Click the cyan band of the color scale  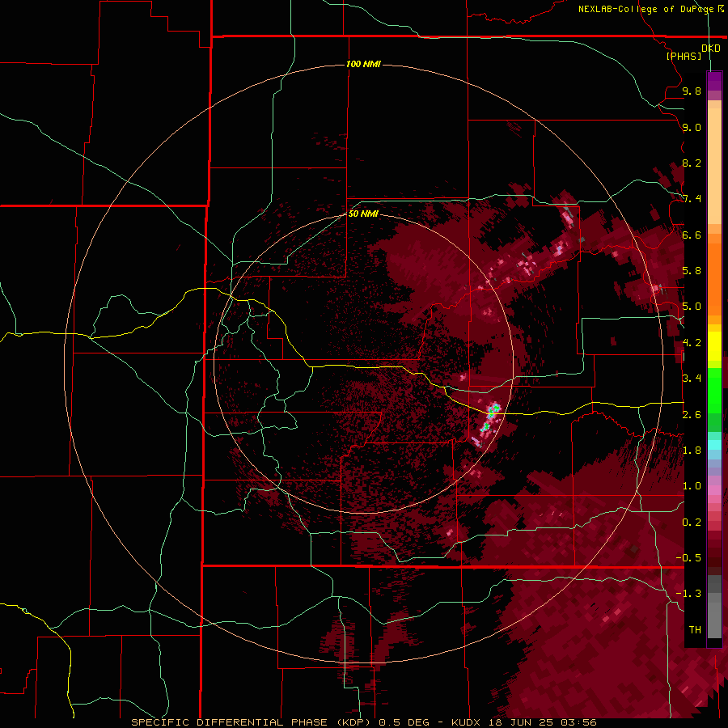pos(714,444)
